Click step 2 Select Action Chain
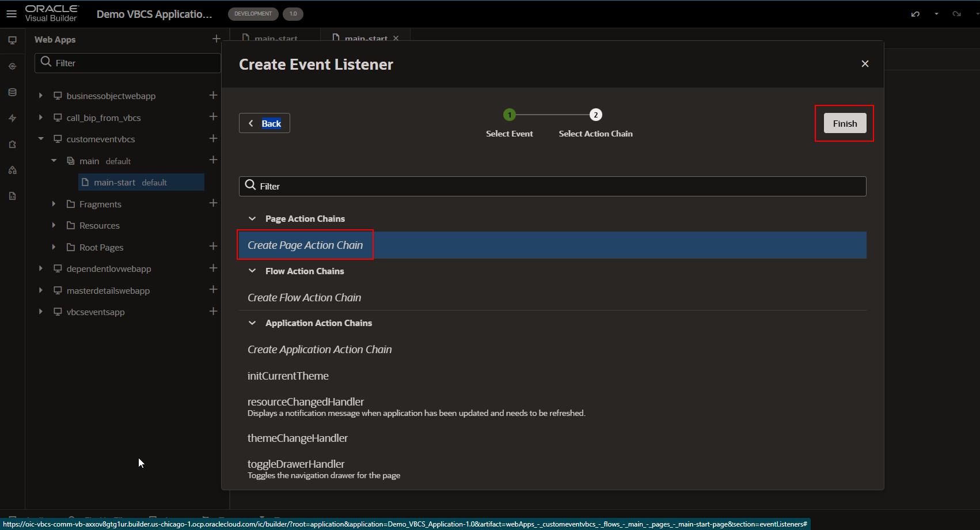The height and width of the screenshot is (530, 980). (x=596, y=115)
